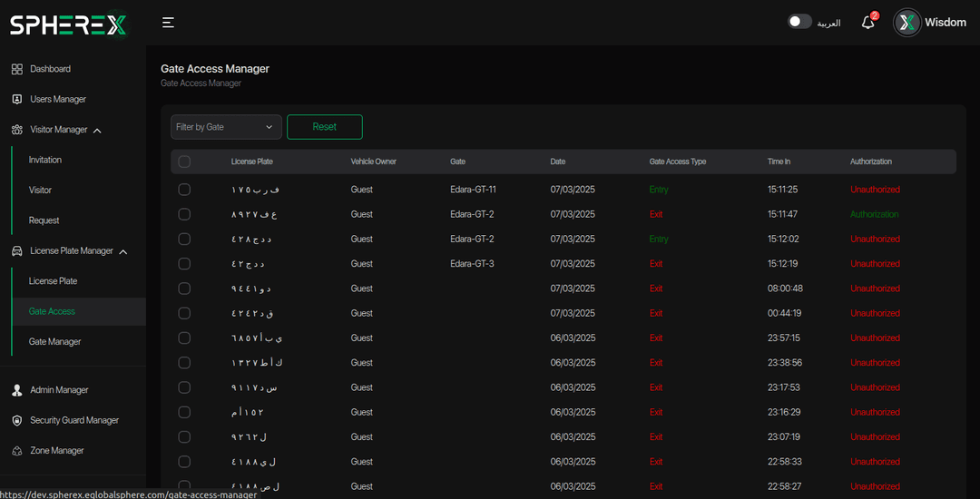
Task: Click the SphereX logo
Action: (68, 24)
